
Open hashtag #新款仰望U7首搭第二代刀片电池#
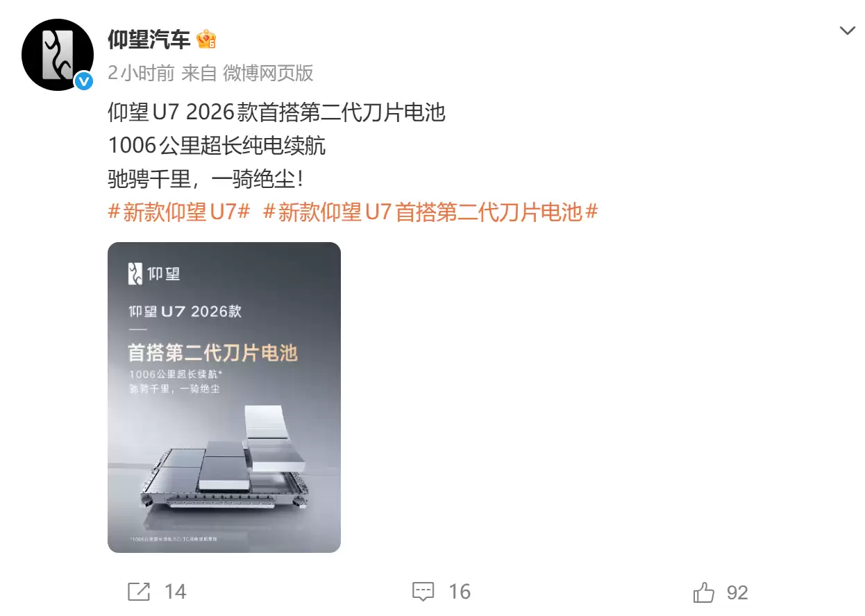click(431, 212)
